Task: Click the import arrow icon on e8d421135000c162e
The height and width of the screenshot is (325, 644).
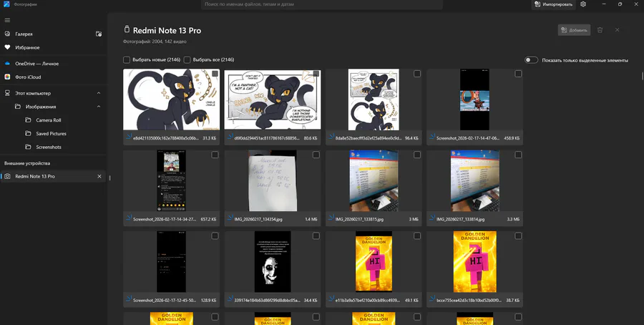Action: tap(129, 137)
